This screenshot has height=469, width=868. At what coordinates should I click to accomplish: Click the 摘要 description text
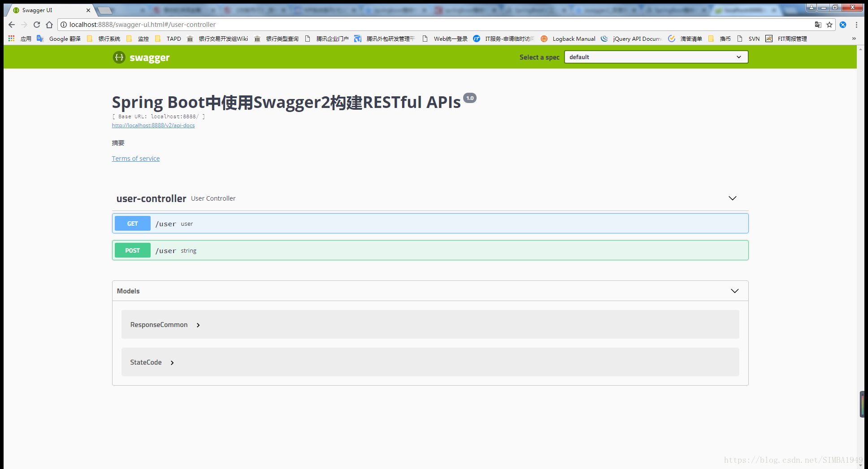point(118,143)
